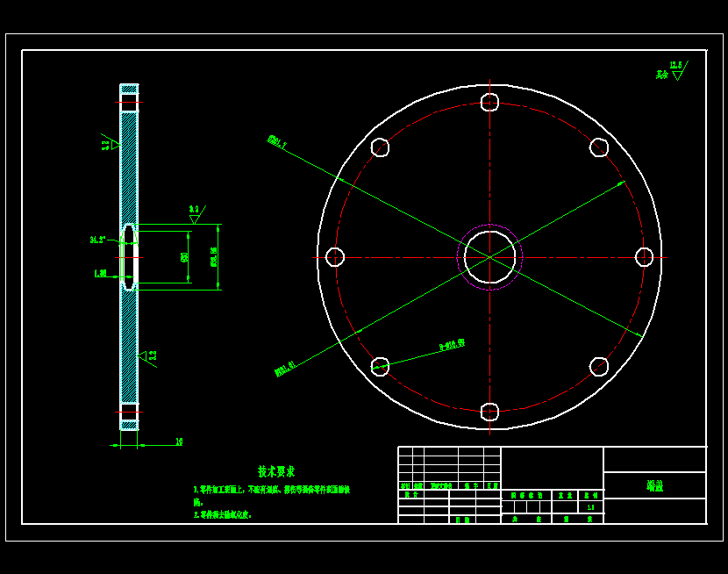
Task: Select the upper hatched region of the section view
Action: pos(129,167)
